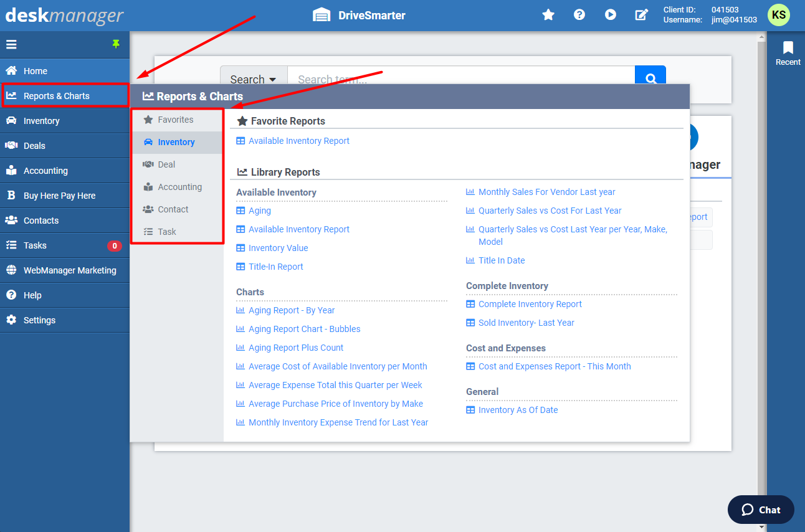Image resolution: width=805 pixels, height=532 pixels.
Task: Open the compose/feedback icon in top bar
Action: point(641,14)
